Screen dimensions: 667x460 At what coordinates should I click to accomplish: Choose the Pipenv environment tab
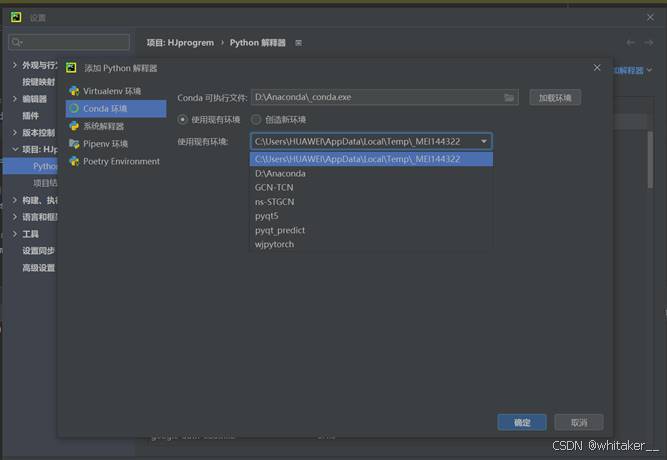pos(116,144)
